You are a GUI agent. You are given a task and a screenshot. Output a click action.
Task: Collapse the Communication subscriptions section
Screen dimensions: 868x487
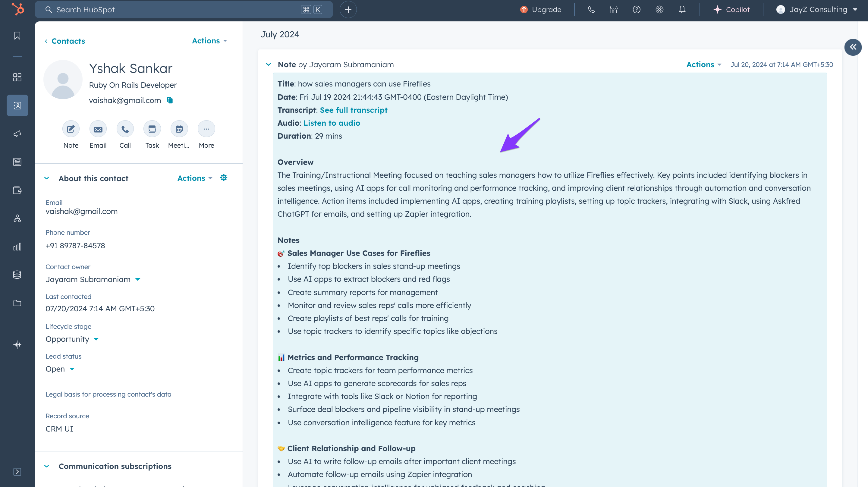[47, 466]
